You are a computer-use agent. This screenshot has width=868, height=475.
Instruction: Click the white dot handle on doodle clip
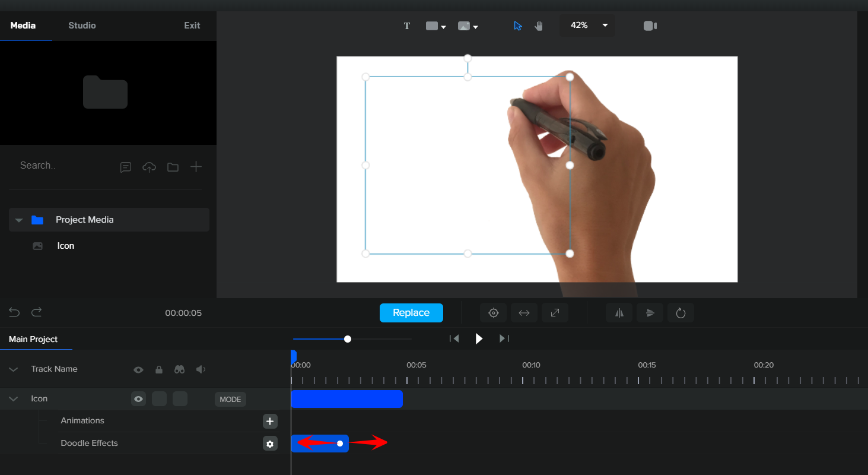click(x=340, y=444)
